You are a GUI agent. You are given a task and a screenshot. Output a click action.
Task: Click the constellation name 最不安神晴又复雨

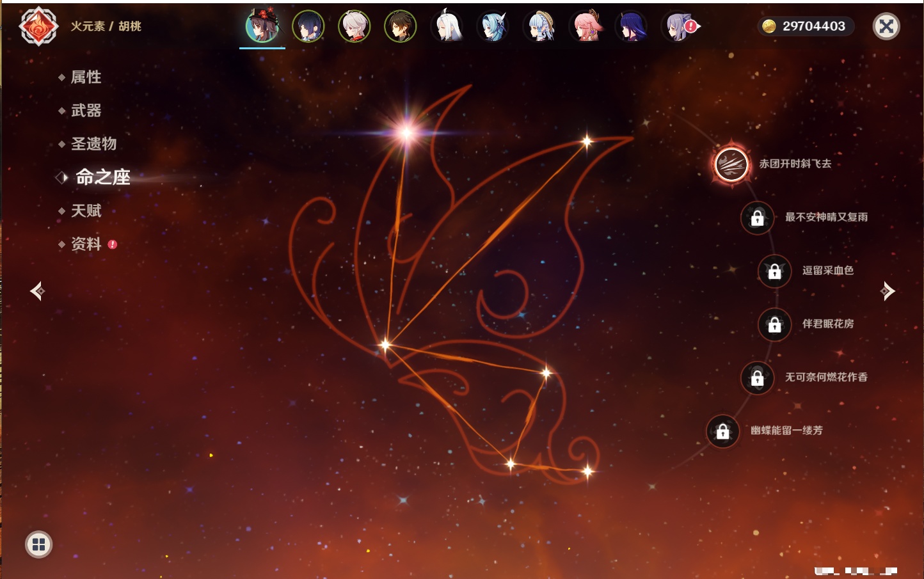pos(827,217)
